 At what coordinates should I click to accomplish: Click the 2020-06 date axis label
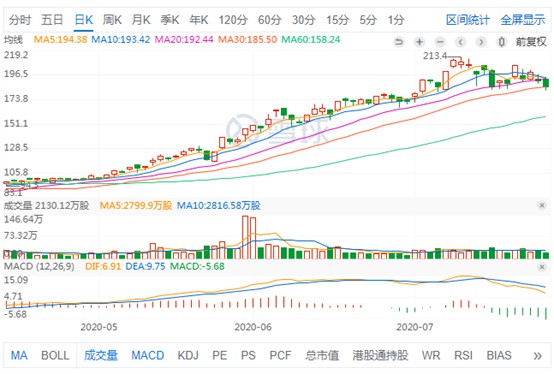[253, 327]
